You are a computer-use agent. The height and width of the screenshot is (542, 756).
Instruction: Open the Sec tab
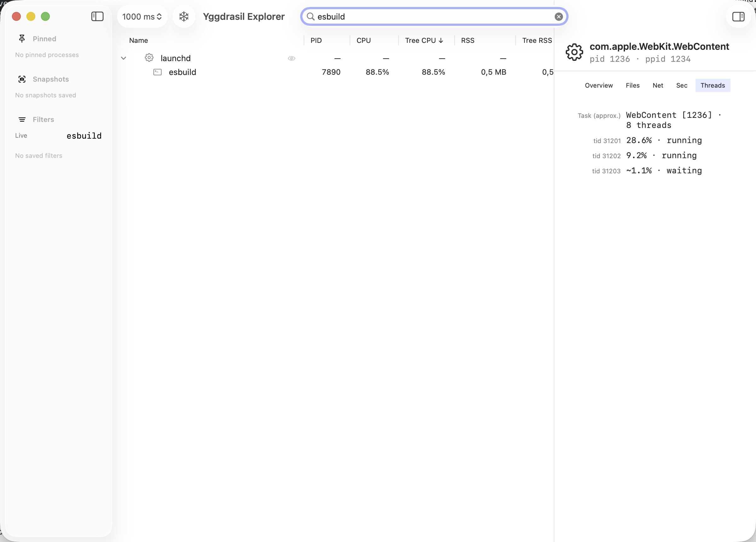pos(682,85)
